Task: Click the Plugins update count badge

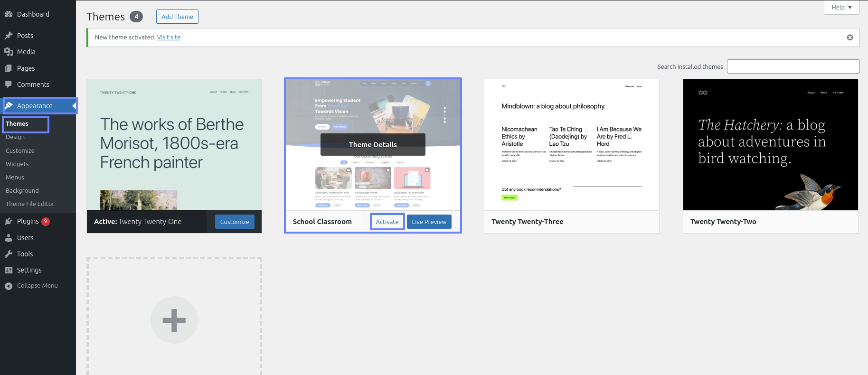Action: click(x=46, y=221)
